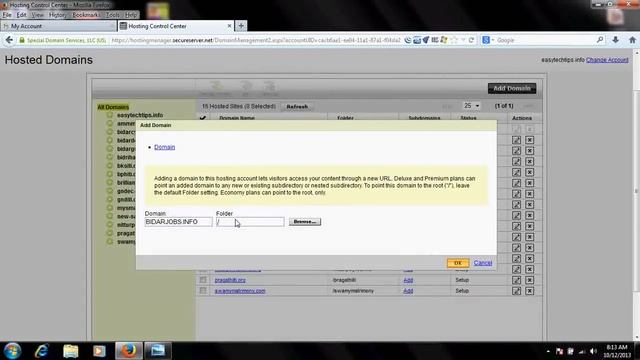640x360 pixels.
Task: Tick the checkbox for pragathifi.org row
Action: coord(203,280)
